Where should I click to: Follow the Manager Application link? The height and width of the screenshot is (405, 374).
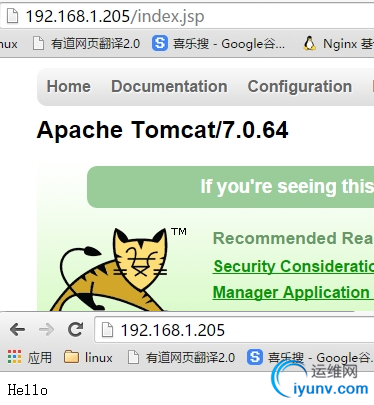coord(291,292)
